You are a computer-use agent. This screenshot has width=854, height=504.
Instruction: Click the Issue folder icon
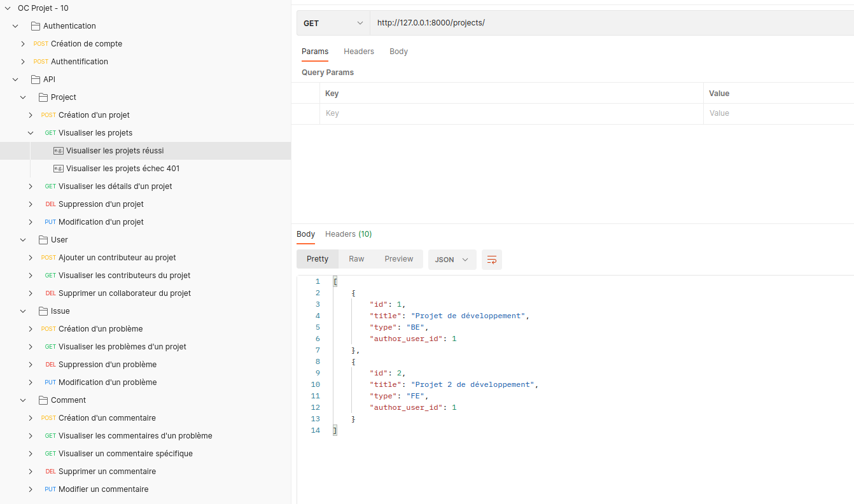coord(43,311)
